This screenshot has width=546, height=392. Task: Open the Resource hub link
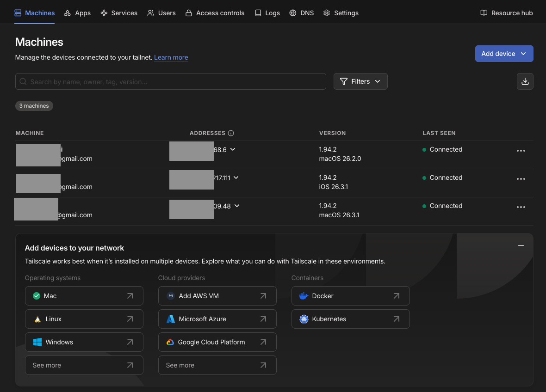pos(507,13)
